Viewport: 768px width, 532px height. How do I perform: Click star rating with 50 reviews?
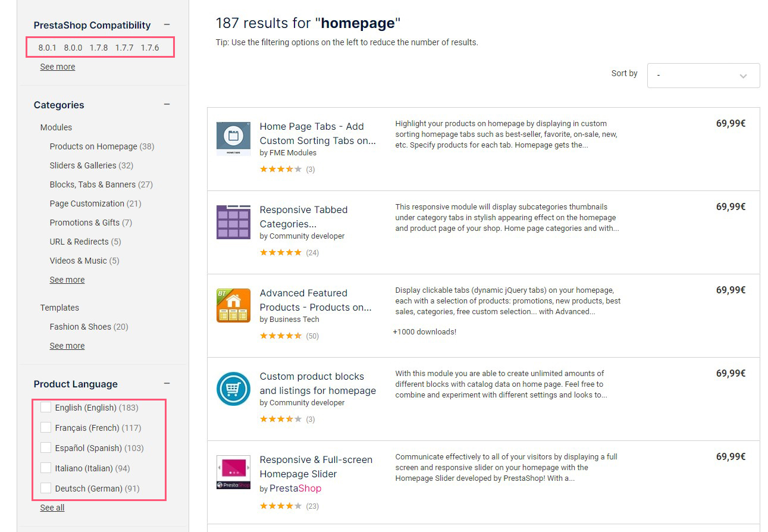pyautogui.click(x=281, y=336)
